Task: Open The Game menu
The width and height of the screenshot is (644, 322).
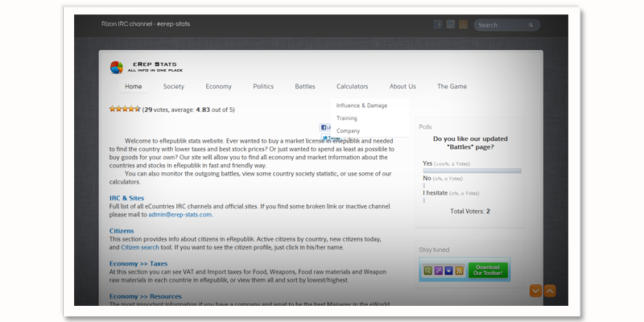Action: coord(452,86)
